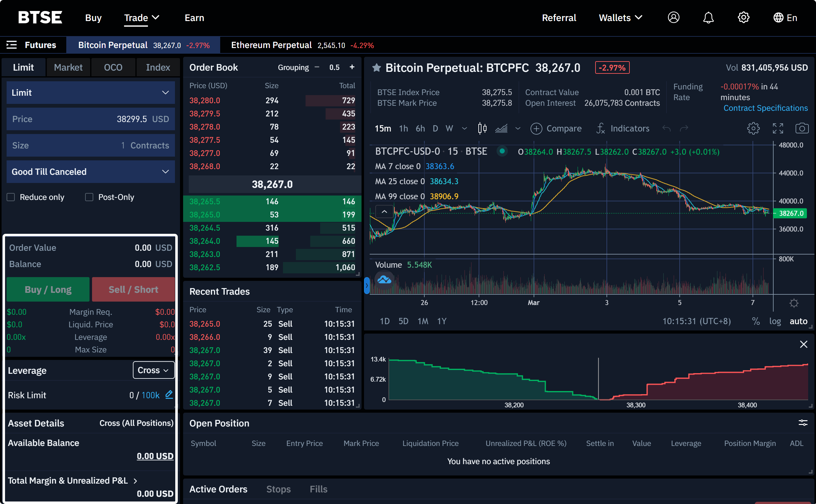The height and width of the screenshot is (504, 816).
Task: Expand side panel with blue arrow handle
Action: pyautogui.click(x=367, y=285)
